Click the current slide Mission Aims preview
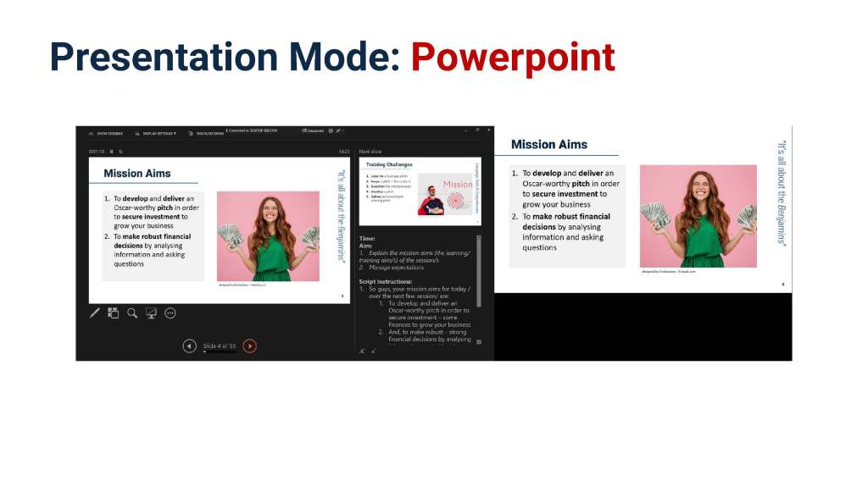This screenshot has height=487, width=868. click(220, 230)
